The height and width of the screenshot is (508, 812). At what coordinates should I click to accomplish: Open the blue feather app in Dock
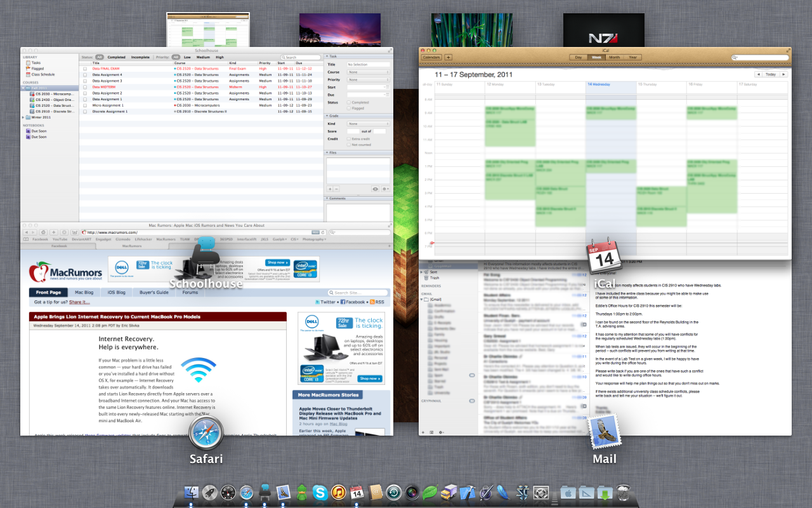pyautogui.click(x=504, y=492)
